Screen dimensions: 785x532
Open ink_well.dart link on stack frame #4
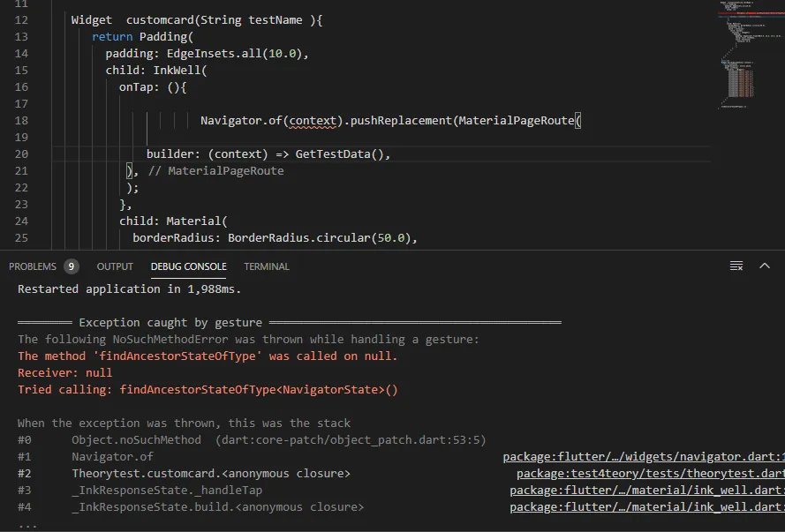[x=647, y=507]
